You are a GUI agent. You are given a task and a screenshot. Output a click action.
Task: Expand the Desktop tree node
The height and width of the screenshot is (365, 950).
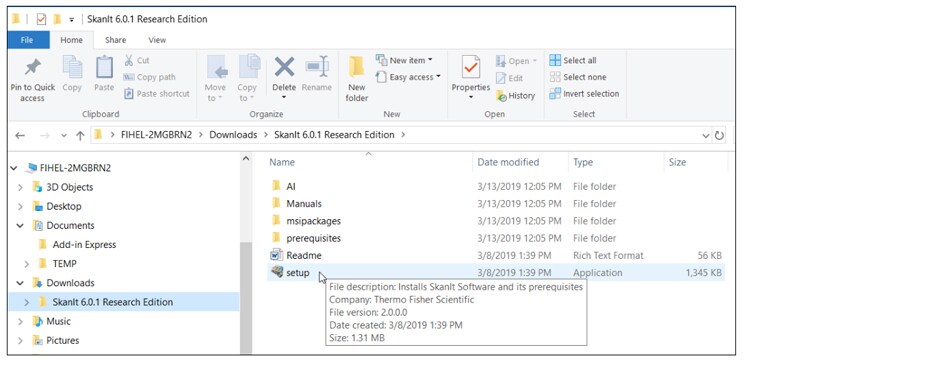point(21,206)
